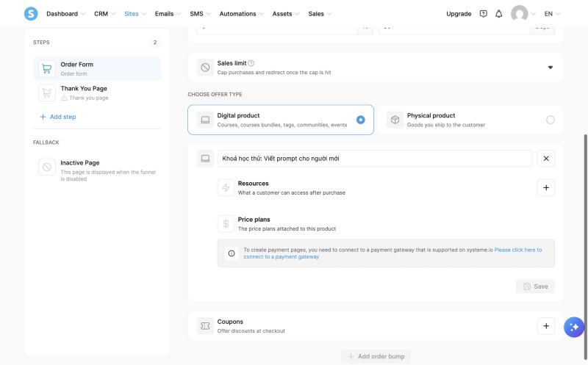
Task: Click the CHOOSE OFFER TYPE heading
Action: 215,95
